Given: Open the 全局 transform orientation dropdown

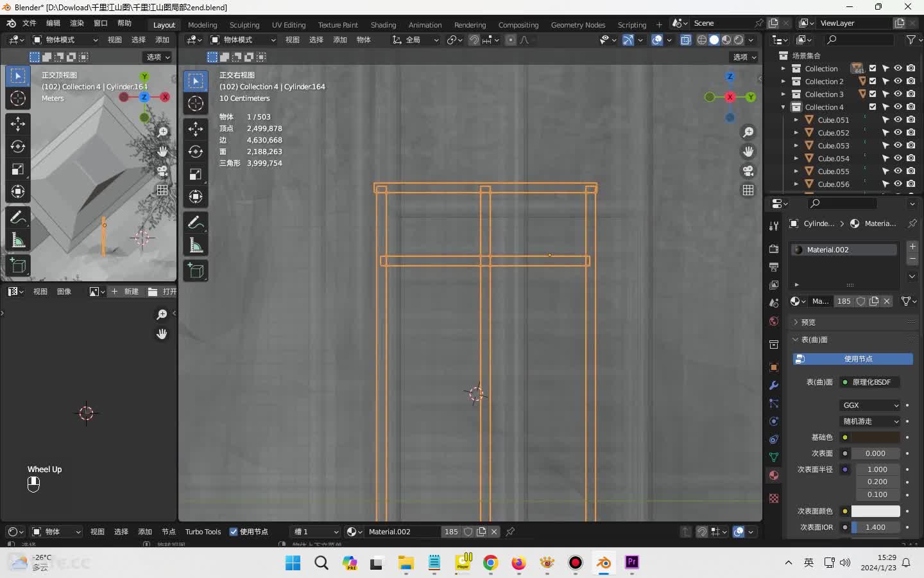Looking at the screenshot, I should point(415,40).
